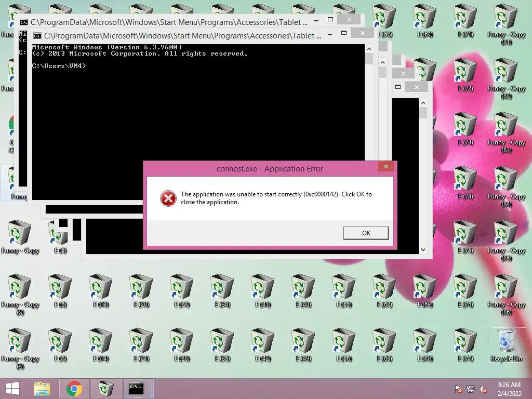532x399 pixels.
Task: Select the Funny - Copy (82) shortcut
Action: (506, 78)
